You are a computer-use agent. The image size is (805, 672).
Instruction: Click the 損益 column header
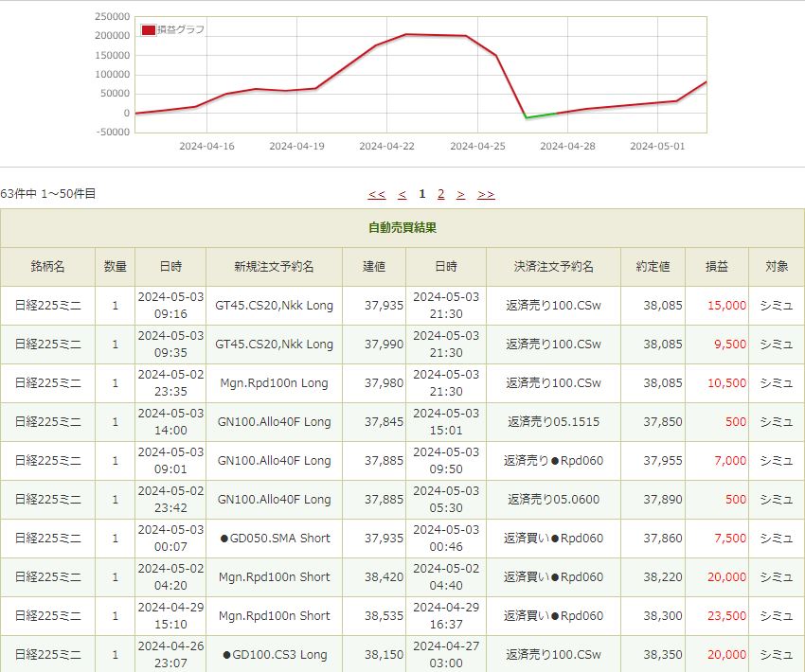717,267
